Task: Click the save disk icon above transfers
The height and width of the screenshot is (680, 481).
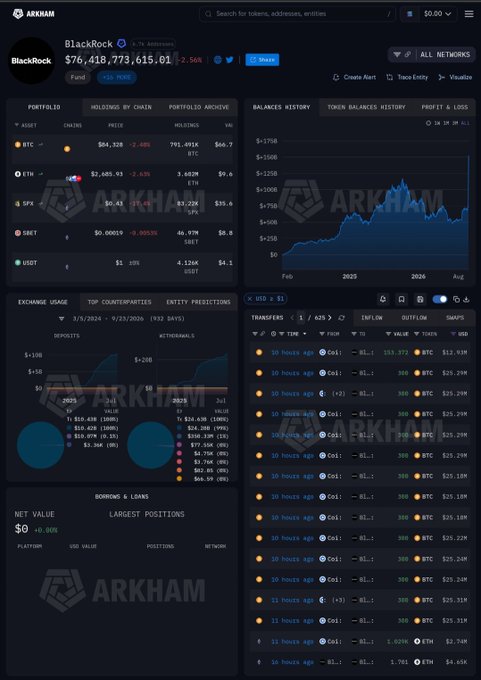Action: [x=420, y=299]
